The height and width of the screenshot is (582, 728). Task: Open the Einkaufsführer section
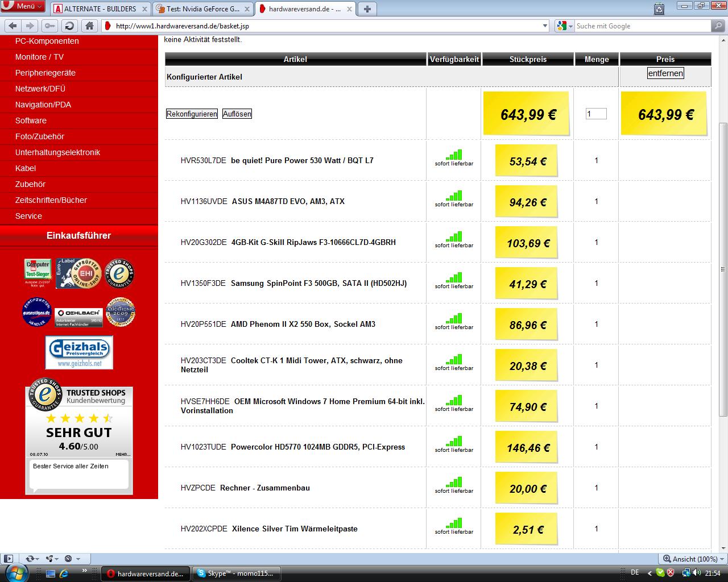point(79,236)
